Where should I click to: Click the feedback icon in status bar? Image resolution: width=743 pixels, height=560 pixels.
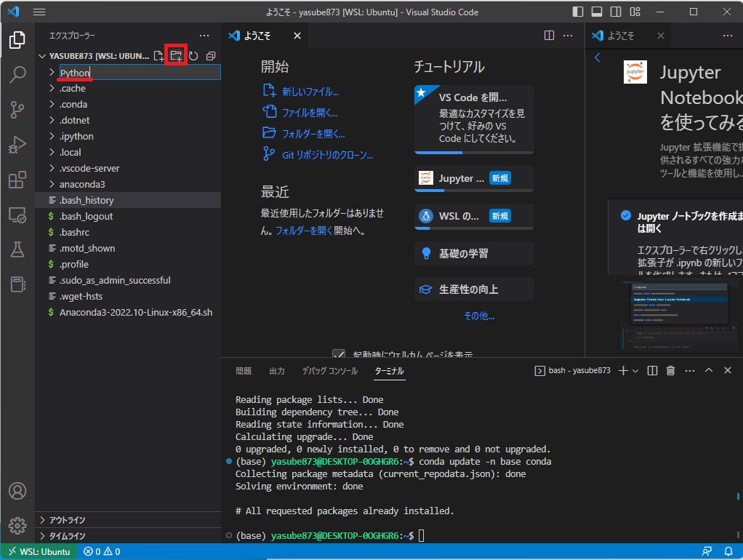pyautogui.click(x=707, y=551)
